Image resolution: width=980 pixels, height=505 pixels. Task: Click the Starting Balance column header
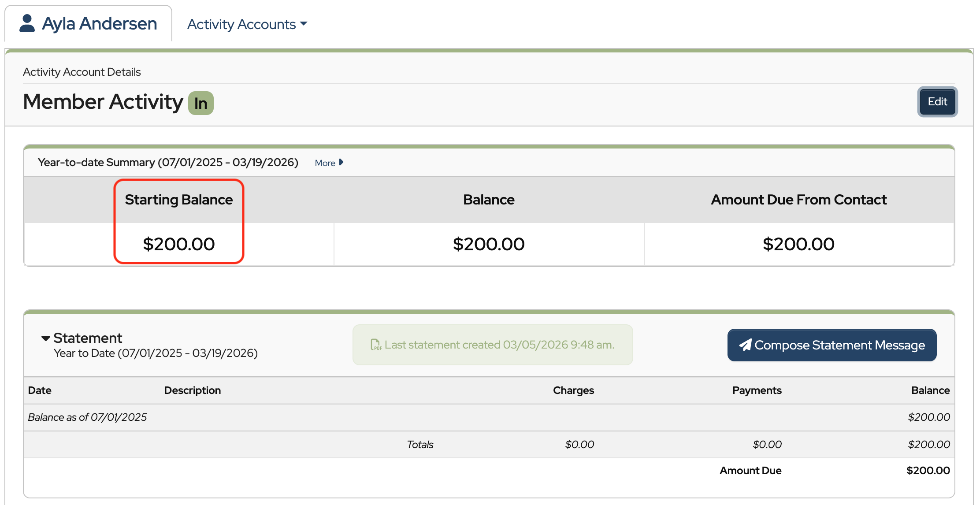(178, 200)
